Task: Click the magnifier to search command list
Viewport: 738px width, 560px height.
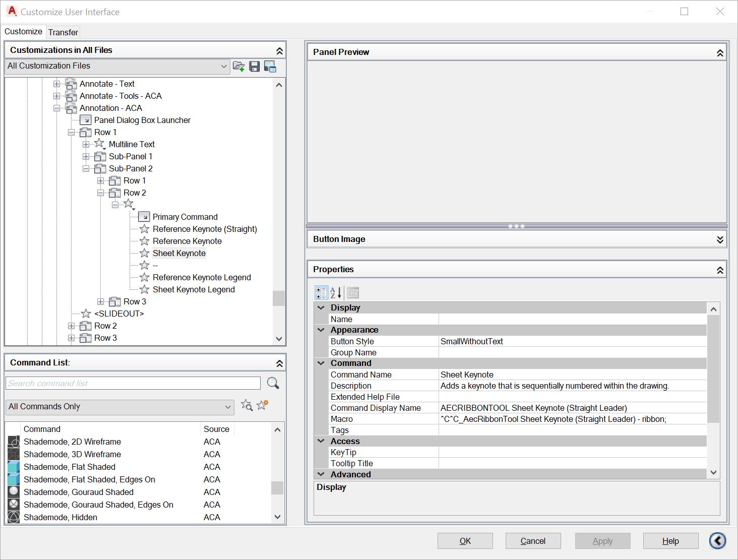Action: point(273,383)
